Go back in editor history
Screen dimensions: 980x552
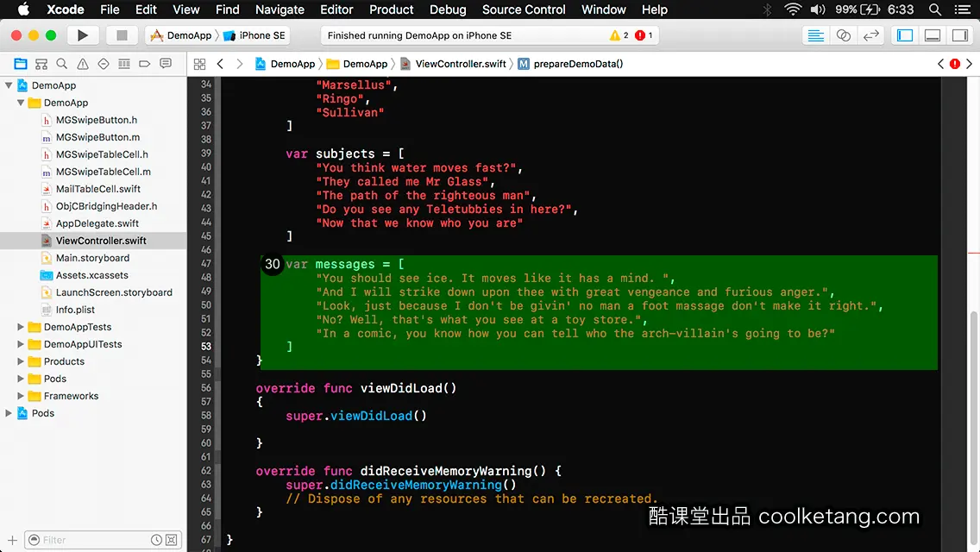220,64
